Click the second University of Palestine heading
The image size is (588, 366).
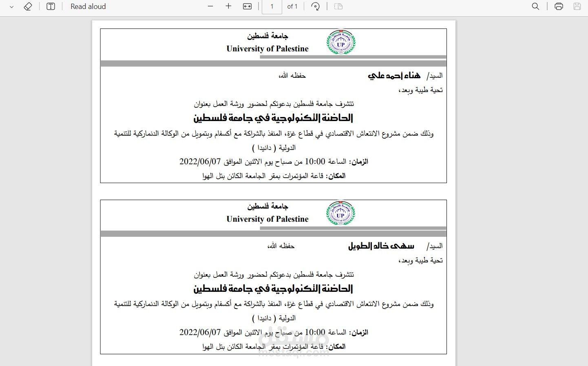[x=267, y=219]
